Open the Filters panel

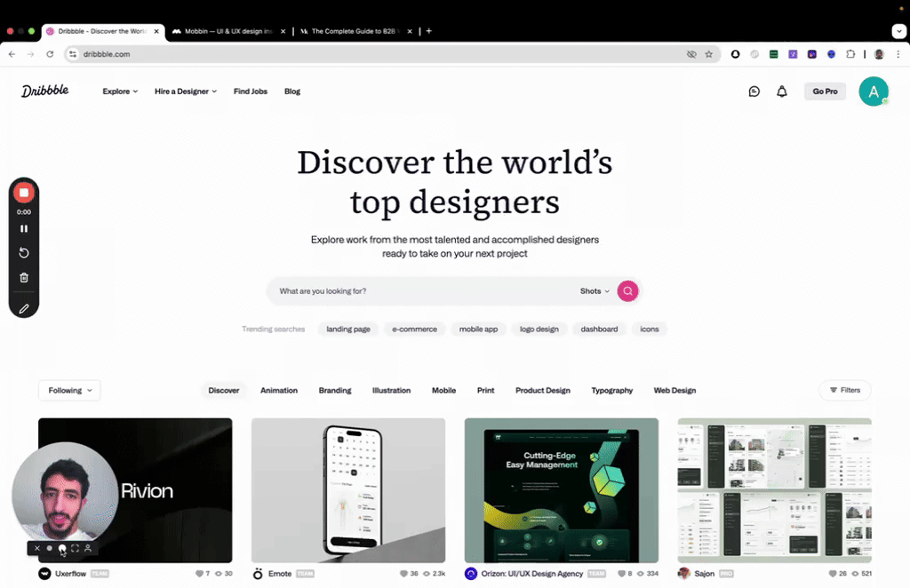(x=845, y=390)
